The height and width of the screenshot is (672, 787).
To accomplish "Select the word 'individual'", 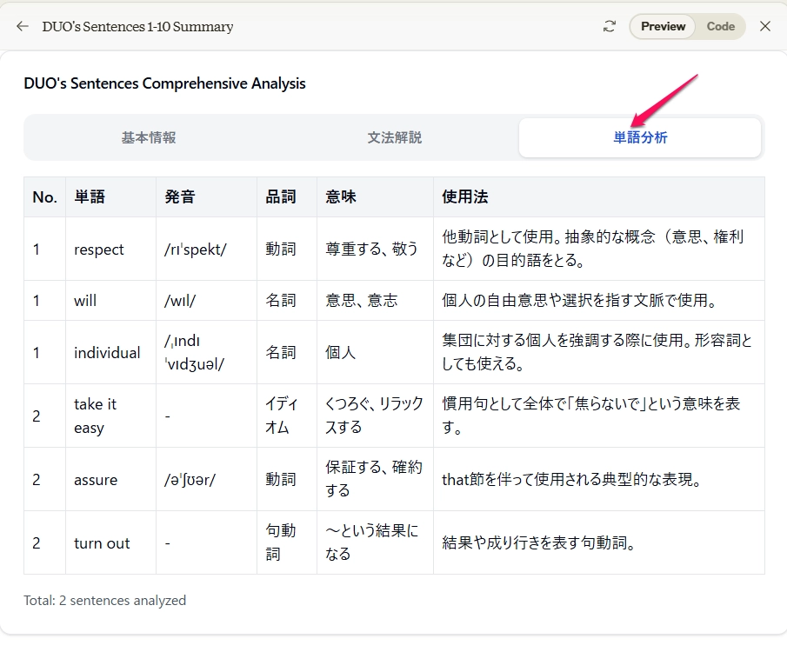I will tap(107, 353).
